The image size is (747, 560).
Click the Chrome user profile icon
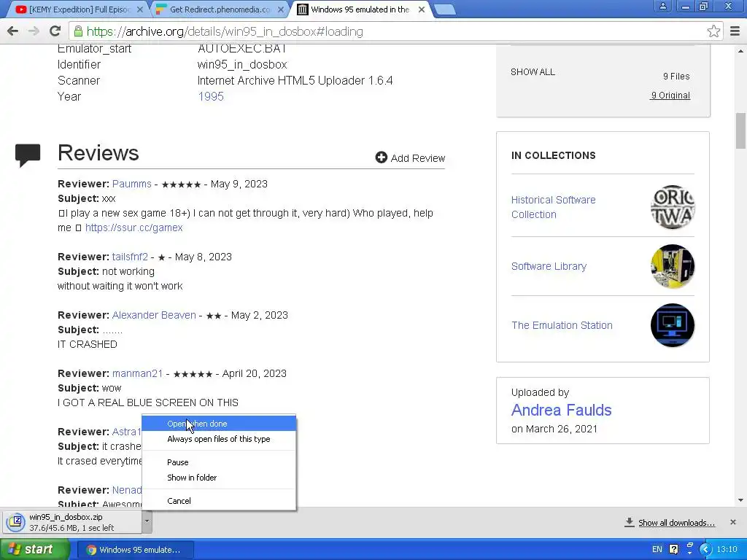pyautogui.click(x=662, y=6)
